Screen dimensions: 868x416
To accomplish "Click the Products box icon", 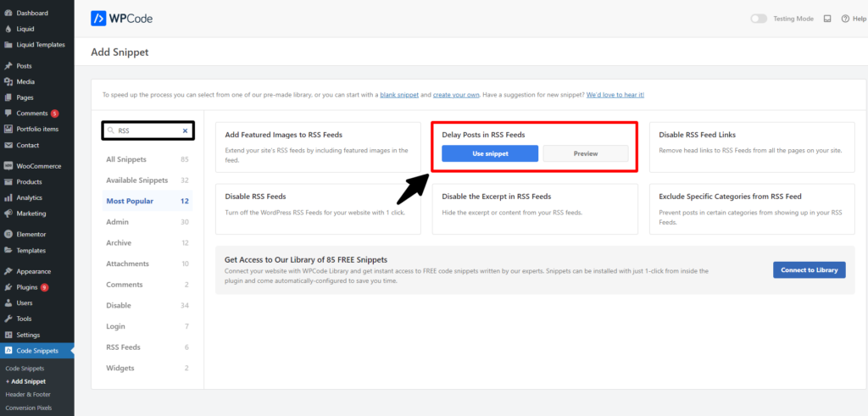I will [8, 182].
